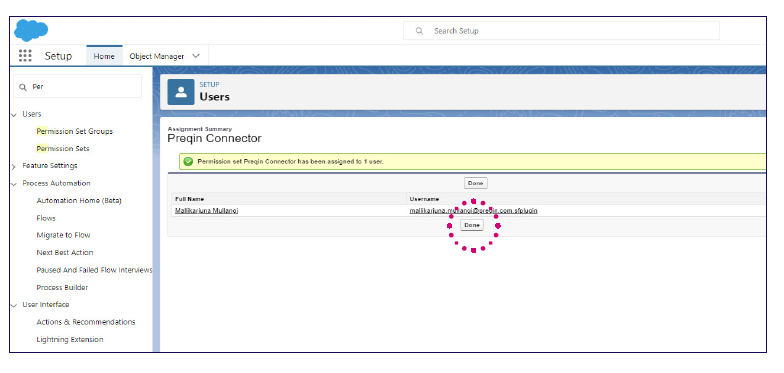The height and width of the screenshot is (373, 784).
Task: Open the username link ending in .sfplugin
Action: pos(474,210)
